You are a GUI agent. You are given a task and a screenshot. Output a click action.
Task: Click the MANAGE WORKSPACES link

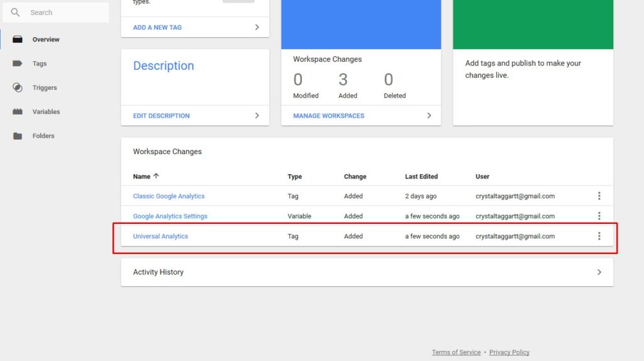(328, 116)
